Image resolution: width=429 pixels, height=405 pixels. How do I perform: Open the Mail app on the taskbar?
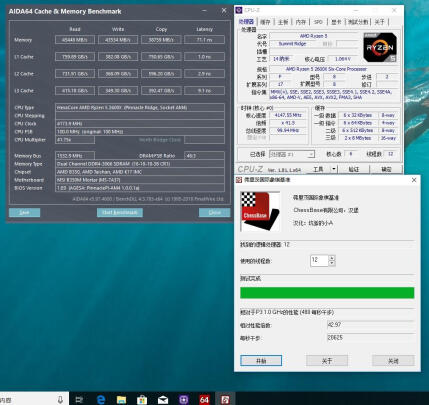(x=163, y=399)
